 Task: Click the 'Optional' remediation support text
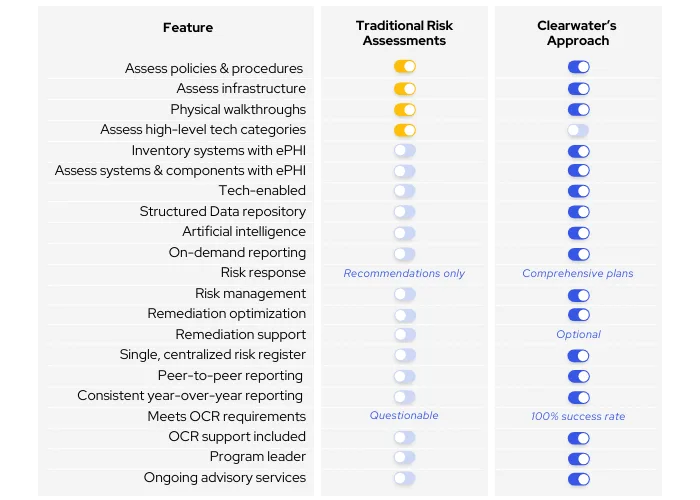pyautogui.click(x=578, y=335)
